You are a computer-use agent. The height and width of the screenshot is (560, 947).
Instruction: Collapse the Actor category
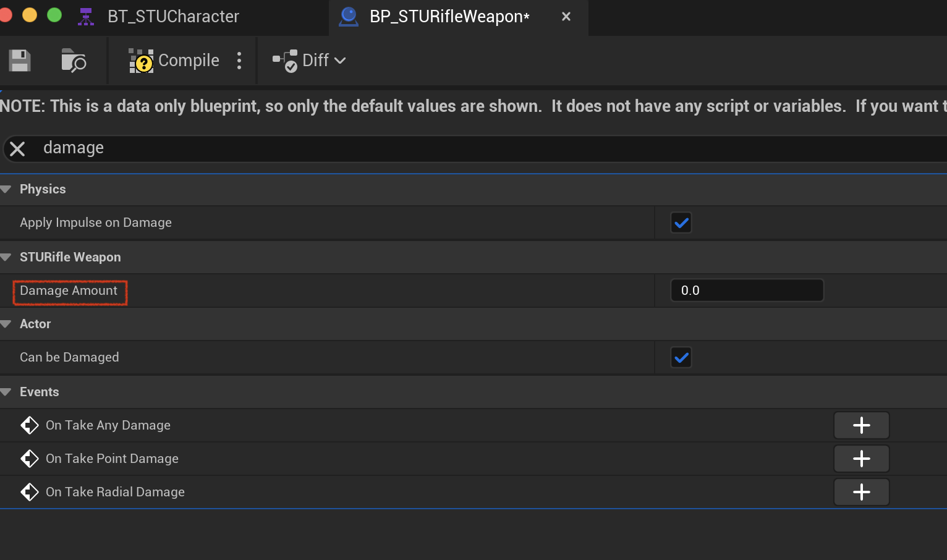(6, 324)
